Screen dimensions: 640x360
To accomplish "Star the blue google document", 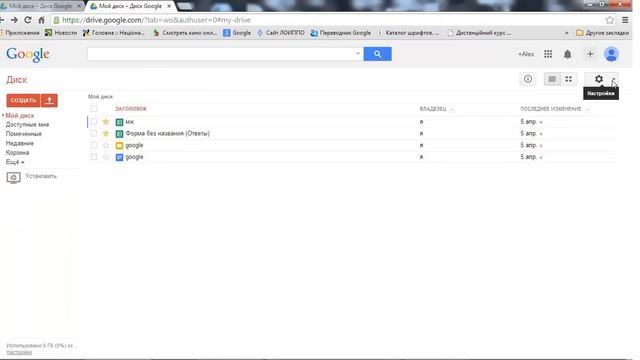I will pyautogui.click(x=106, y=157).
